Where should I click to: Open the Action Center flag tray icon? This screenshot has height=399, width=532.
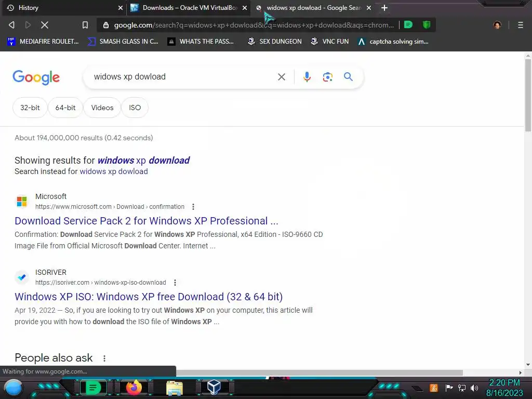449,388
